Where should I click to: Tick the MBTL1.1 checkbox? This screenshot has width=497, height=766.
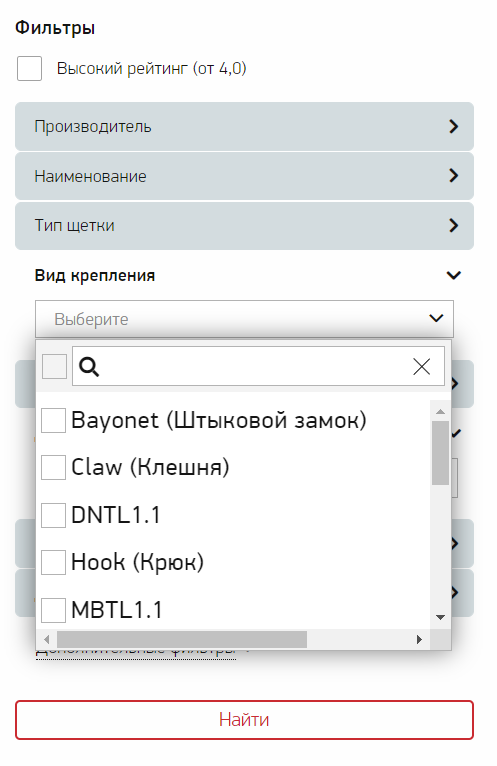point(53,610)
